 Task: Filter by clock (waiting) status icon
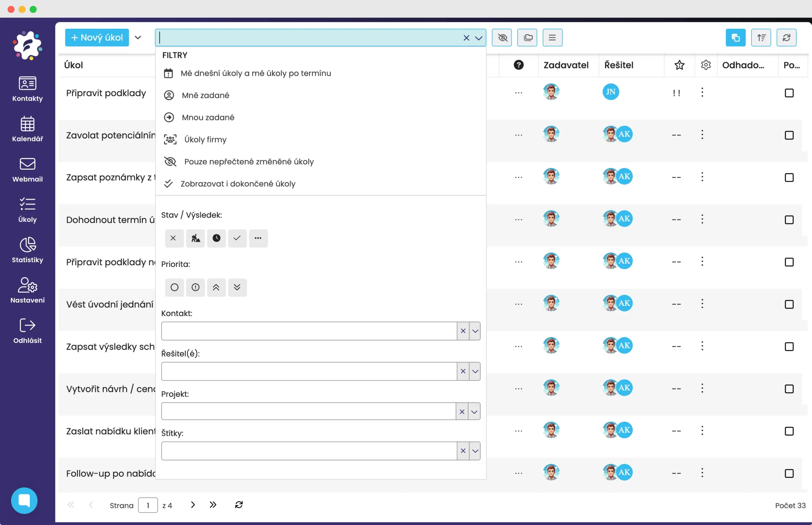pyautogui.click(x=216, y=238)
